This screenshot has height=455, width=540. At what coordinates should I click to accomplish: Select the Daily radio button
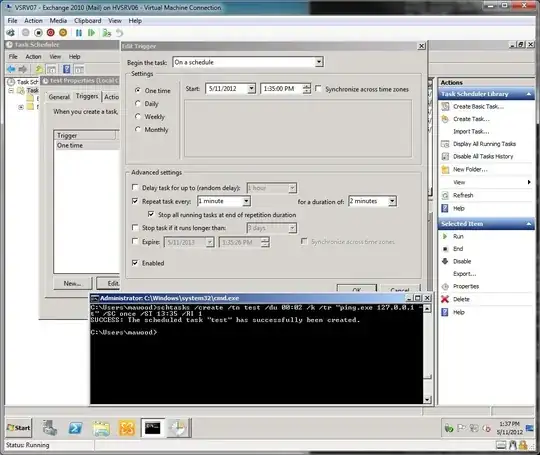(x=138, y=103)
